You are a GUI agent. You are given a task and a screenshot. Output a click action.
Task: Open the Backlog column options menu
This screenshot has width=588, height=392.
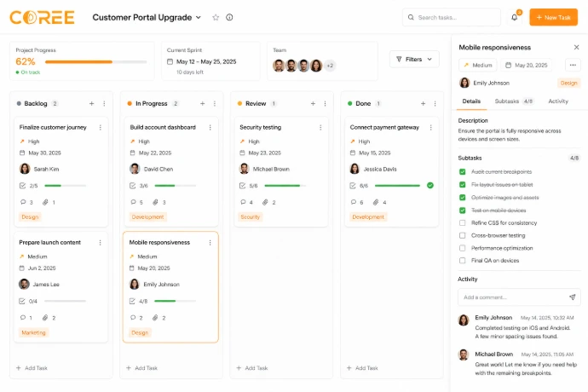(x=104, y=103)
